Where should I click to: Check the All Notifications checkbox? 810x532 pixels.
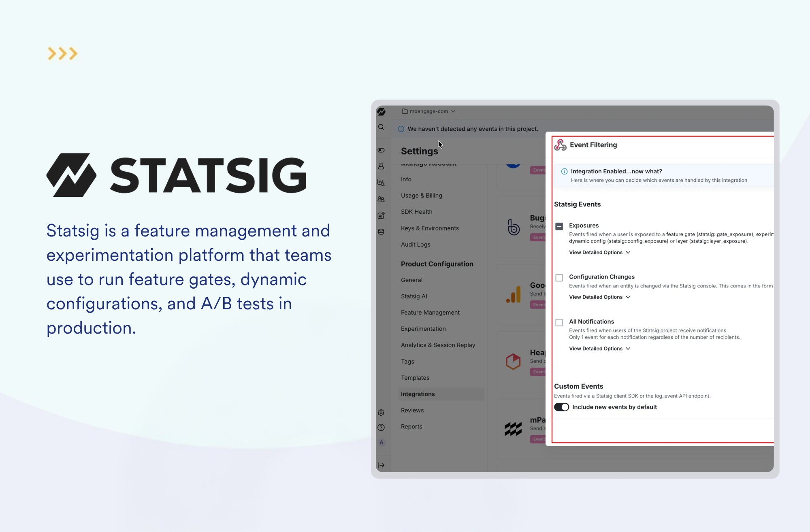[x=559, y=322]
